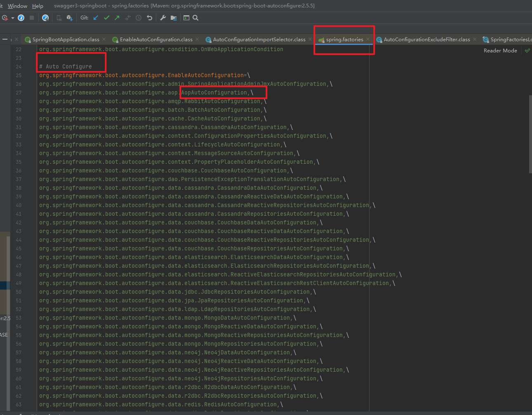Open the Window menu
The height and width of the screenshot is (415, 532).
[17, 6]
